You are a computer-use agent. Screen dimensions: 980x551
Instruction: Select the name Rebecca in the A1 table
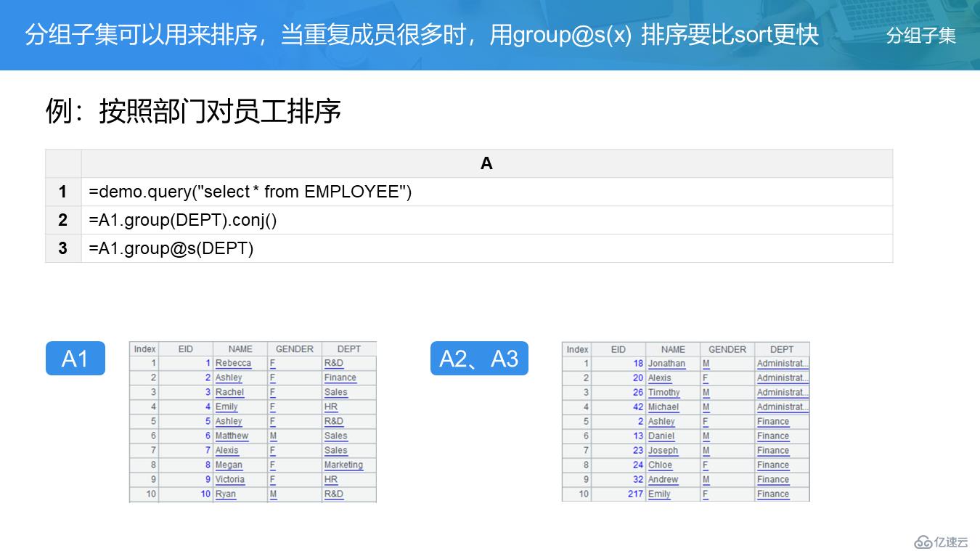click(x=233, y=363)
